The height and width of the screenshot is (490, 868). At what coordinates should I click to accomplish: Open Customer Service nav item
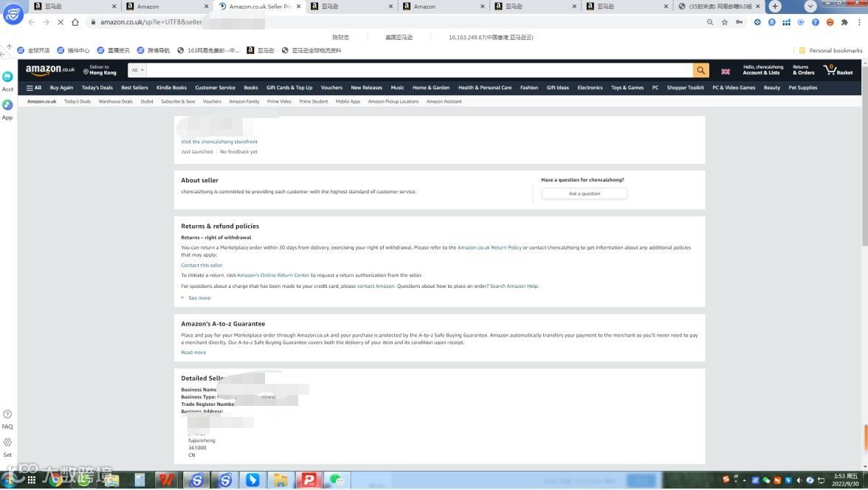click(215, 88)
